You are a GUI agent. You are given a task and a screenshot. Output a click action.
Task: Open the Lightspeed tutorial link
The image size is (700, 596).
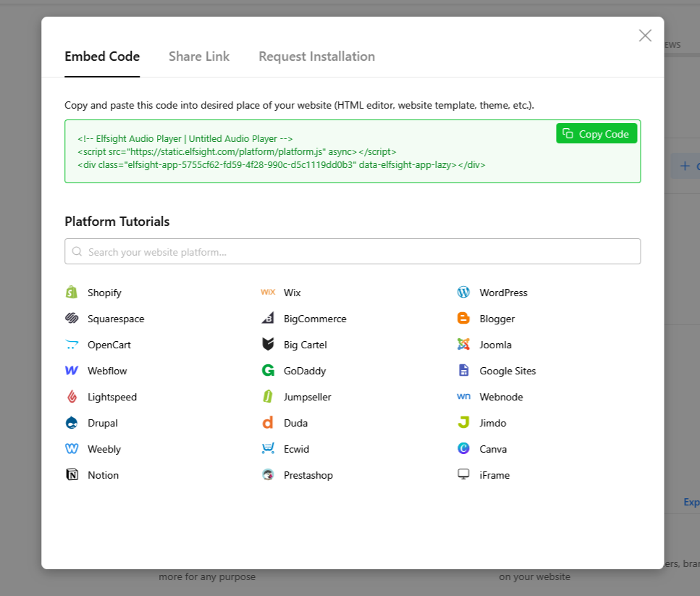[112, 398]
